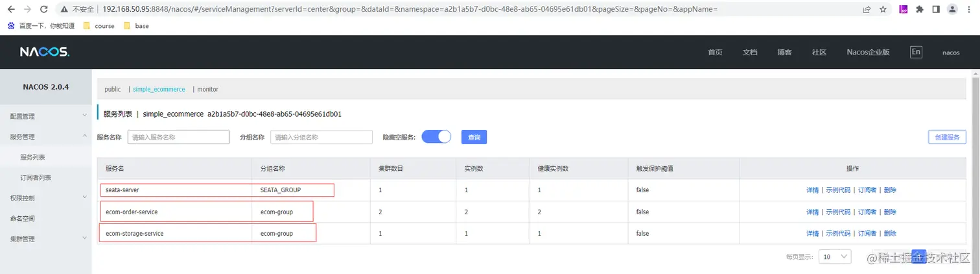This screenshot has width=980, height=274.
Task: Click the 查询 button
Action: 474,137
